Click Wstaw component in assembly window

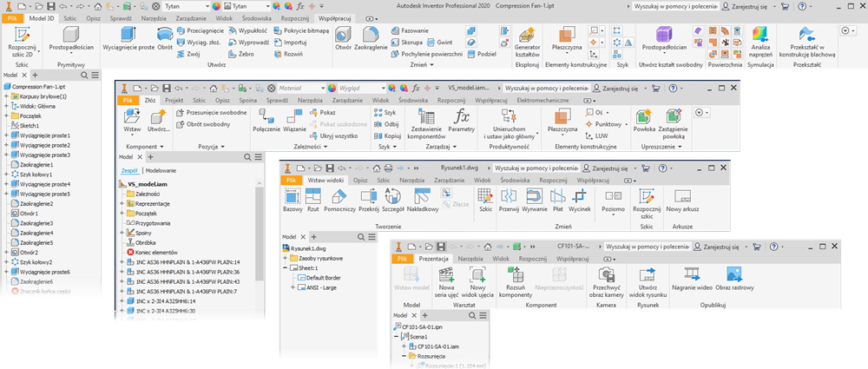point(131,122)
